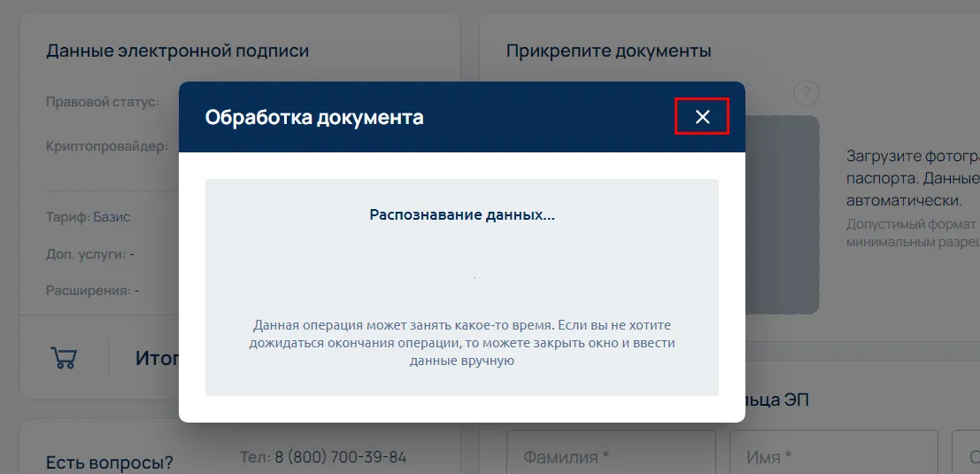Click the Обработка документа dialog title
The width and height of the screenshot is (980, 474).
pyautogui.click(x=314, y=117)
